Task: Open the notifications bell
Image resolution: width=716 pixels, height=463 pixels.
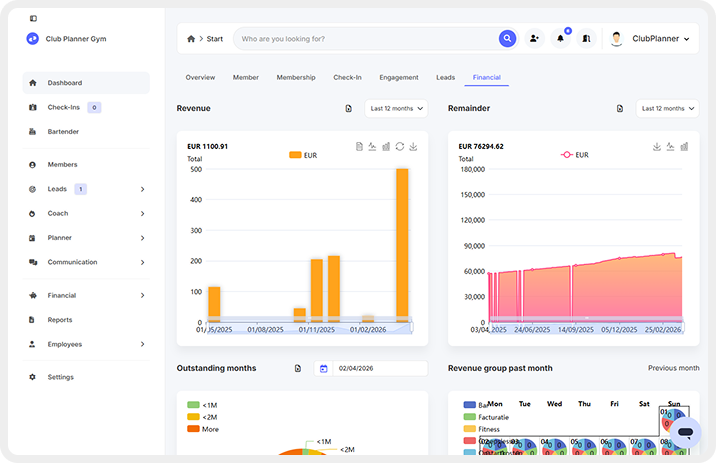Action: click(x=560, y=39)
